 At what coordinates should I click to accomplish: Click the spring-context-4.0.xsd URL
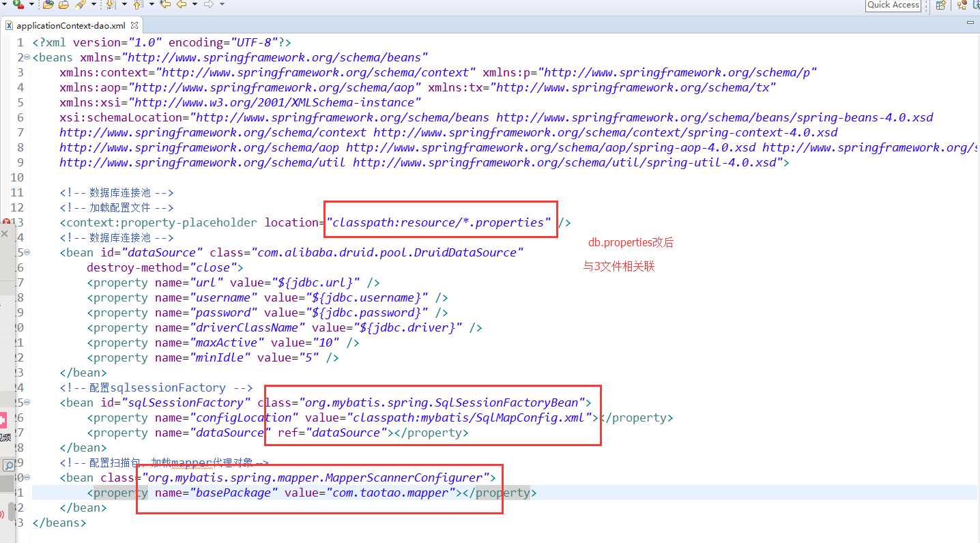606,132
